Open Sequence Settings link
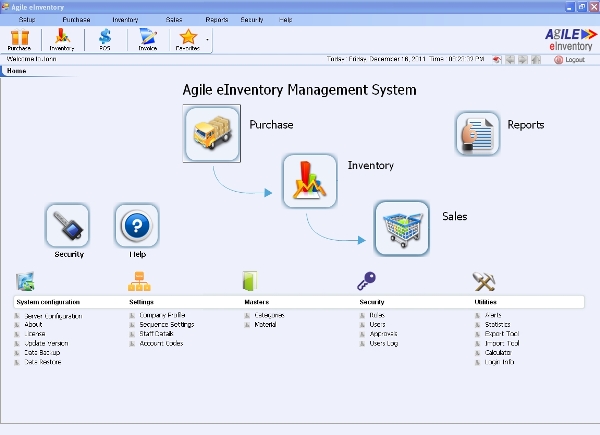 pos(167,324)
